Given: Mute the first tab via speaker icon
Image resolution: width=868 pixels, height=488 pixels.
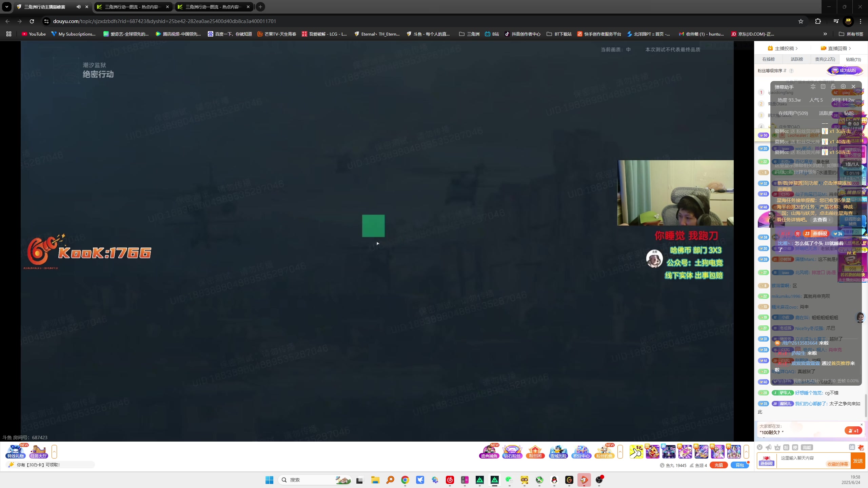Looking at the screenshot, I should tap(79, 7).
